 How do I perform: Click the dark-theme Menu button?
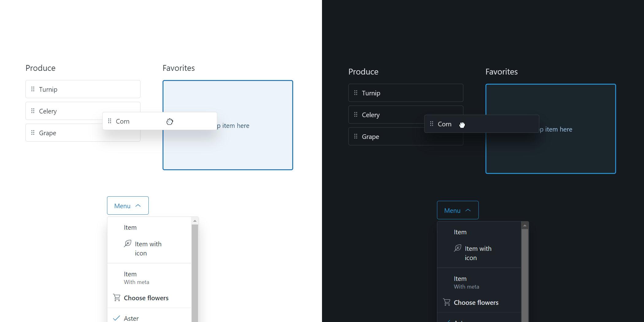click(458, 210)
